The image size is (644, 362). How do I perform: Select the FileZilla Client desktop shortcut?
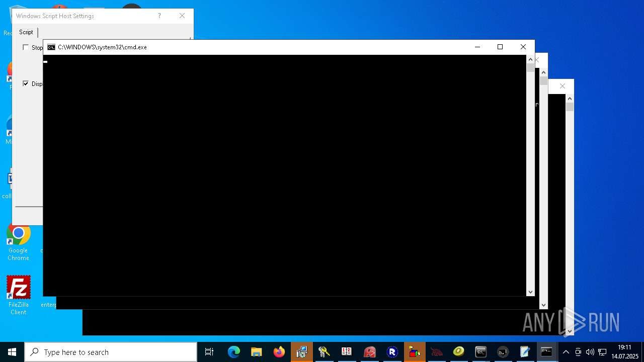[18, 296]
